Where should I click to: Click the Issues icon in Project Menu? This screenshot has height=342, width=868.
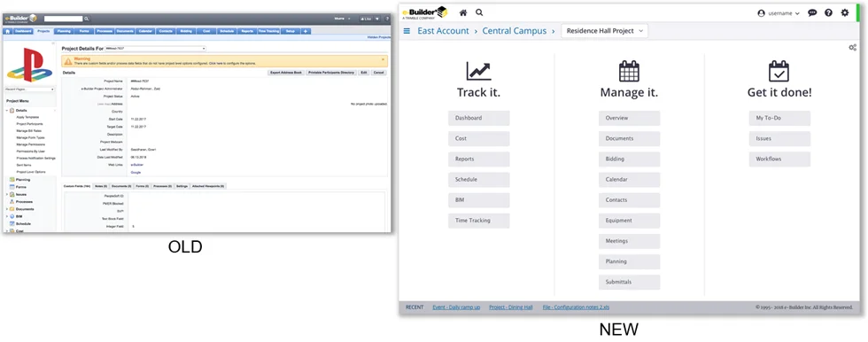[x=12, y=195]
